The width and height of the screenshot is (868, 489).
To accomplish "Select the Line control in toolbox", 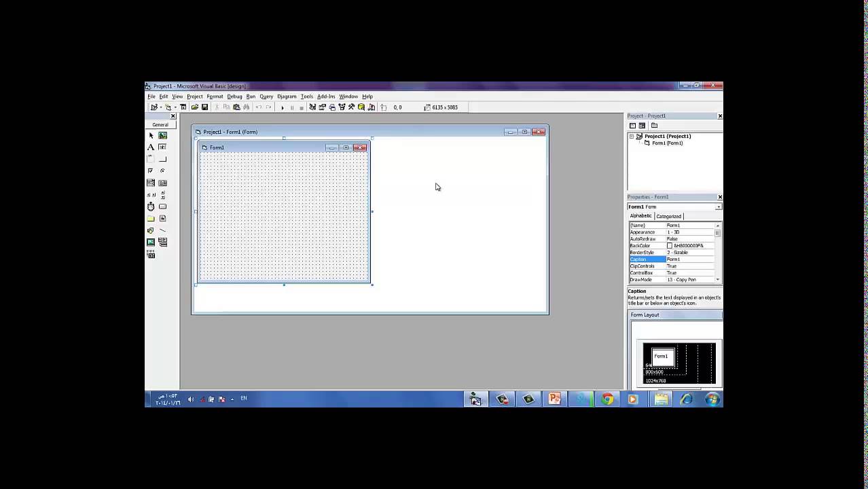I will point(162,230).
